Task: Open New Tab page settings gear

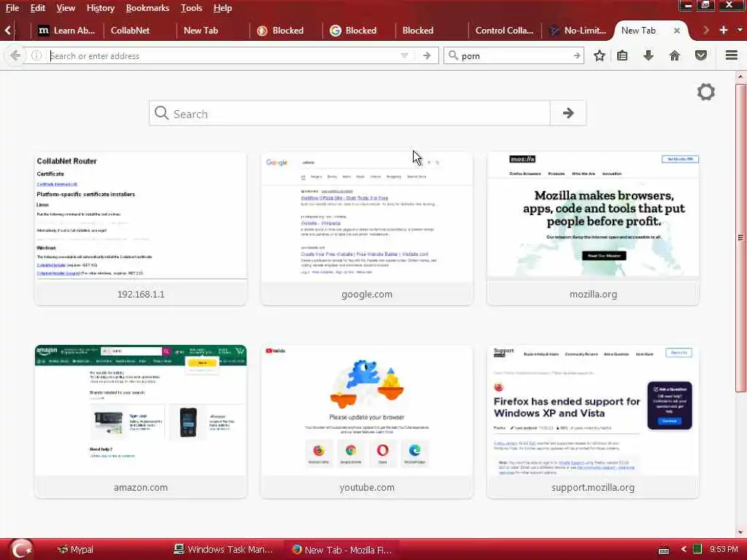Action: tap(706, 92)
